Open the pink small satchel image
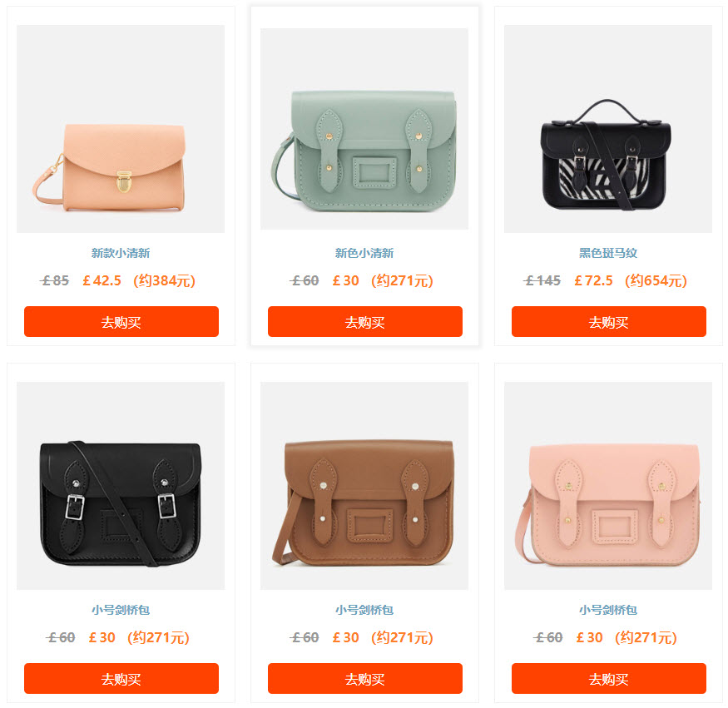 coord(608,486)
